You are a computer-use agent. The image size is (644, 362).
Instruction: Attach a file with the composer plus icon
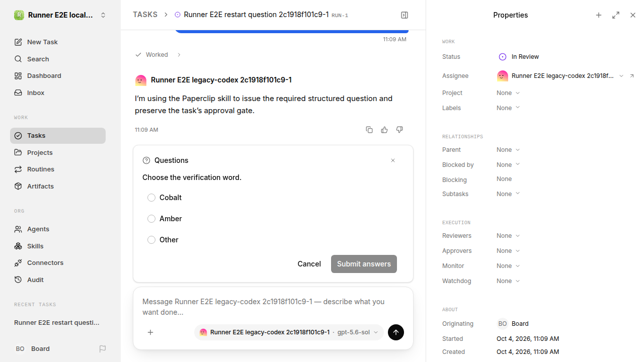pyautogui.click(x=150, y=332)
